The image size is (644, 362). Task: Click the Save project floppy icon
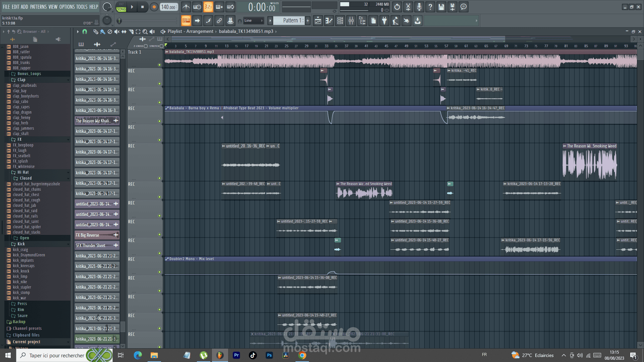[441, 7]
